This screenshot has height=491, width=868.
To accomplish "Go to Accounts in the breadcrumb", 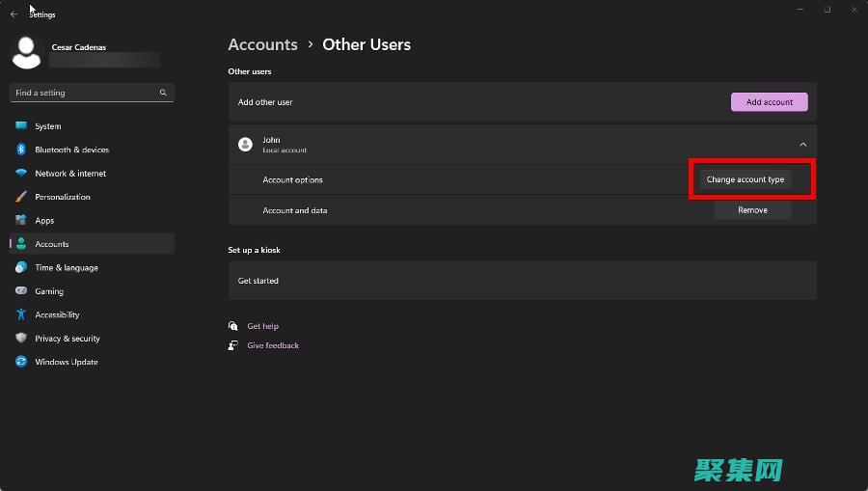I will tap(262, 44).
